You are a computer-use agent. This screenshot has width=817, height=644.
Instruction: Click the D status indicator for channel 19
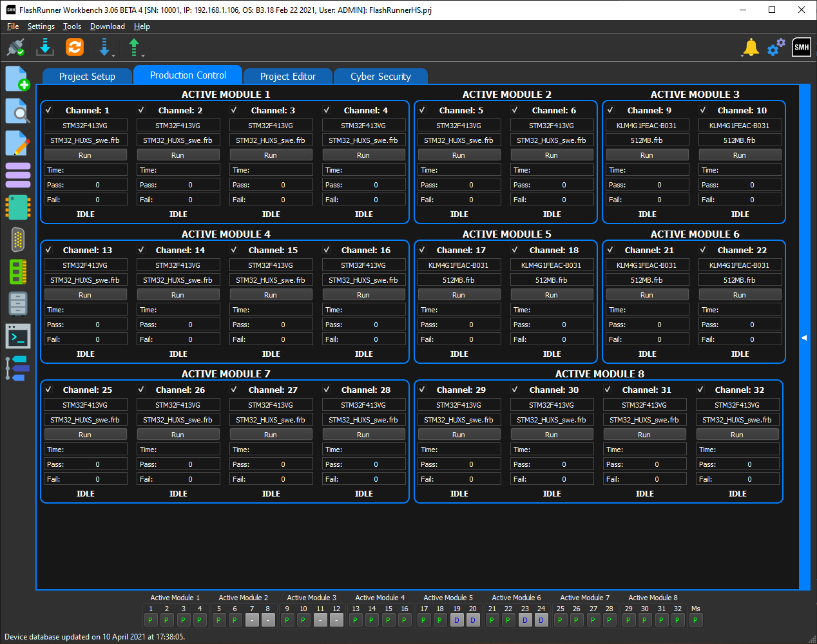pos(457,620)
